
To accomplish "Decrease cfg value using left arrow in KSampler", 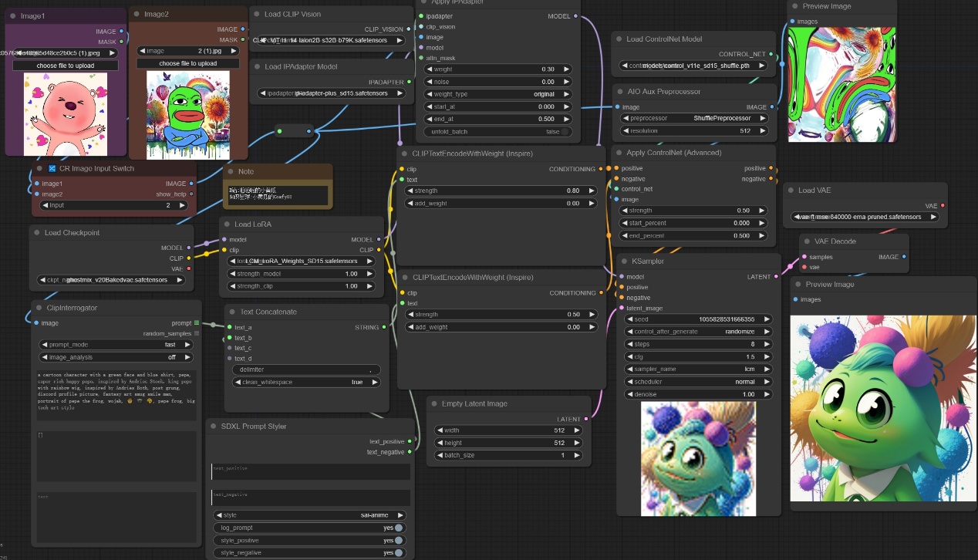I will coord(629,356).
